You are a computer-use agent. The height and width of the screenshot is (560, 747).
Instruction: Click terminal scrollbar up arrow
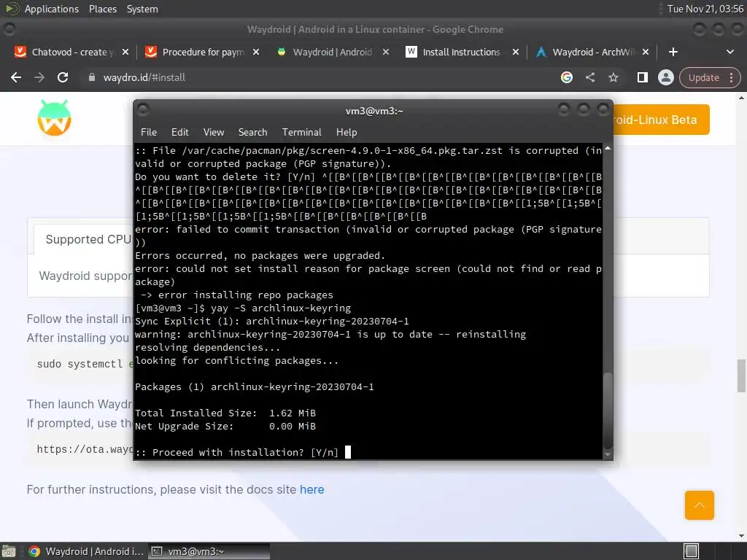(608, 149)
